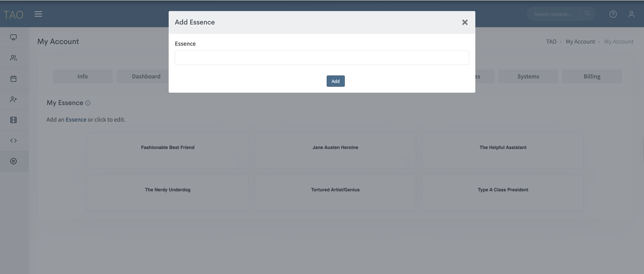Close the Add Essence dialog
Screen dimensions: 644x274
(464, 23)
